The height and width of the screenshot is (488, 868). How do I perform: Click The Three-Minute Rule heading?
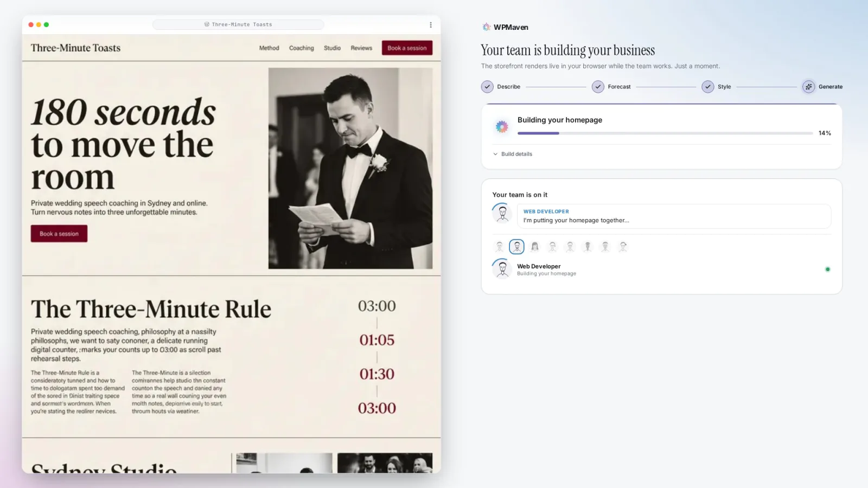pos(151,309)
